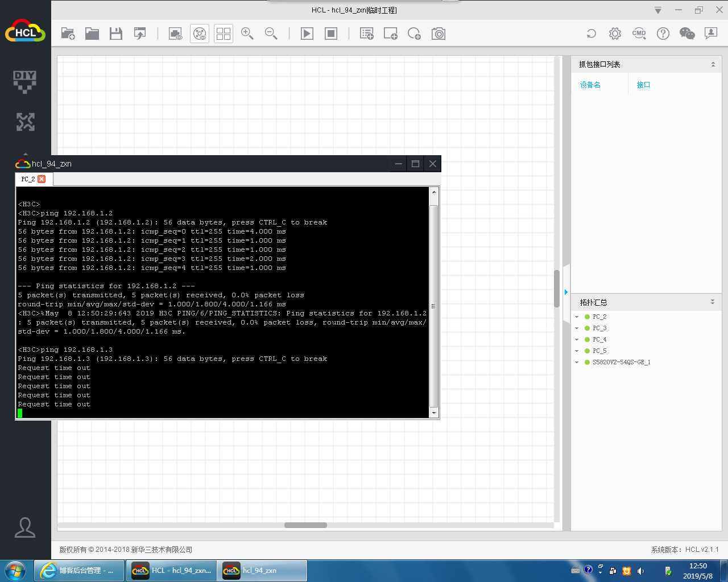Click the canvas vertical scrollbar thumb
Image resolution: width=728 pixels, height=582 pixels.
[x=557, y=289]
